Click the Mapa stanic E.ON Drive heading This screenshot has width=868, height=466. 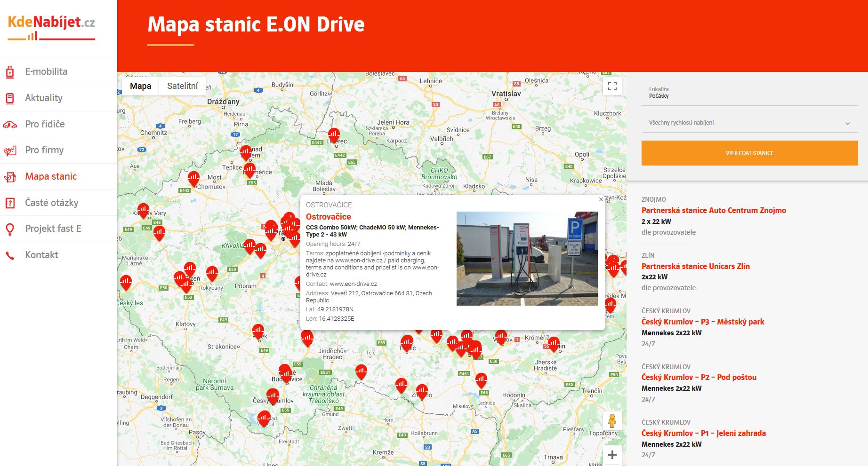pyautogui.click(x=256, y=24)
